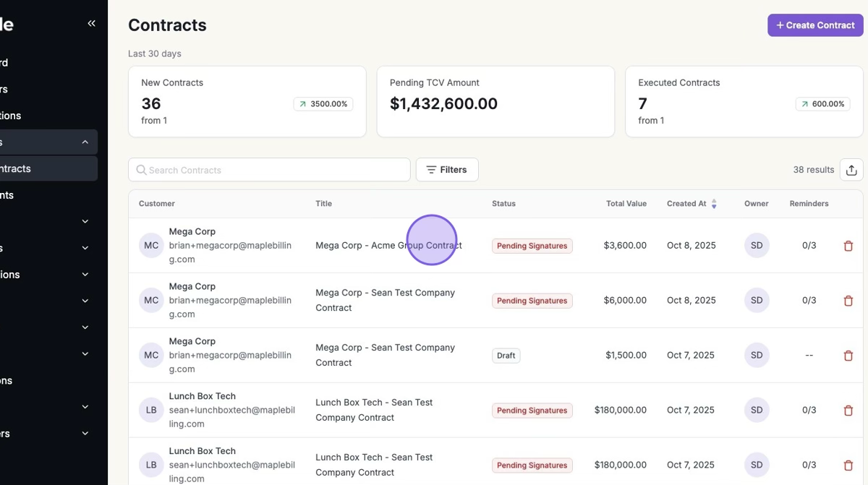Click the Pending TCV Amount card

click(495, 101)
